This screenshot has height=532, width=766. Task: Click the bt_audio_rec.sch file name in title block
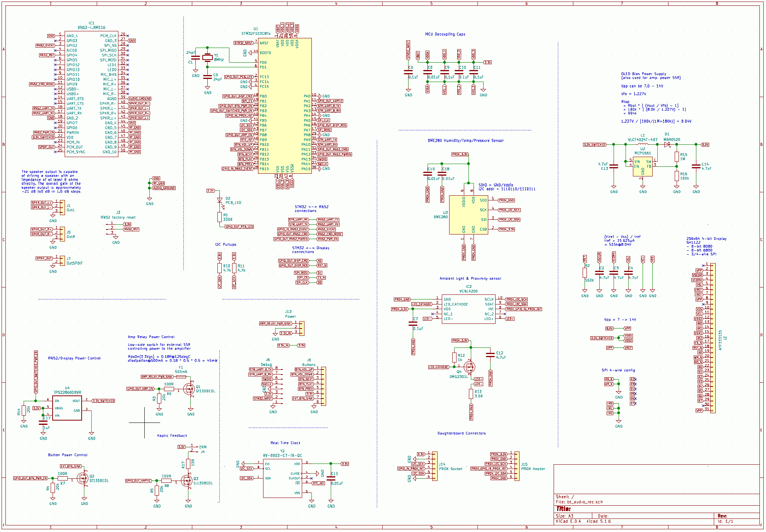point(585,502)
